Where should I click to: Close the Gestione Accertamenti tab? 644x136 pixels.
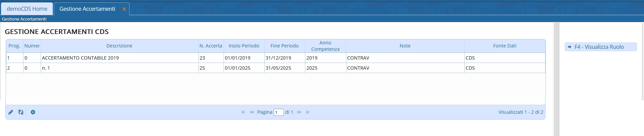tap(124, 9)
